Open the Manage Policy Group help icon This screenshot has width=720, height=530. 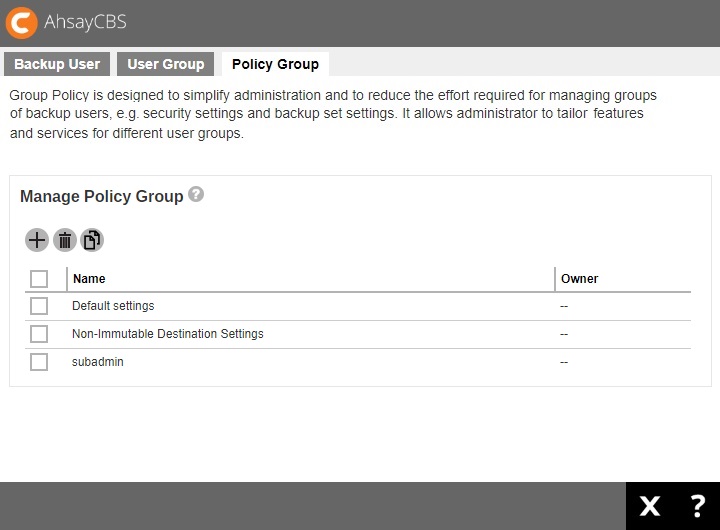click(x=196, y=194)
